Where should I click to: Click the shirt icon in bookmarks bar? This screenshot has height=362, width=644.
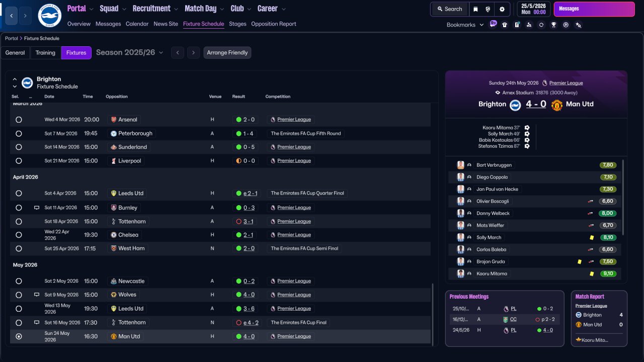[x=505, y=25]
